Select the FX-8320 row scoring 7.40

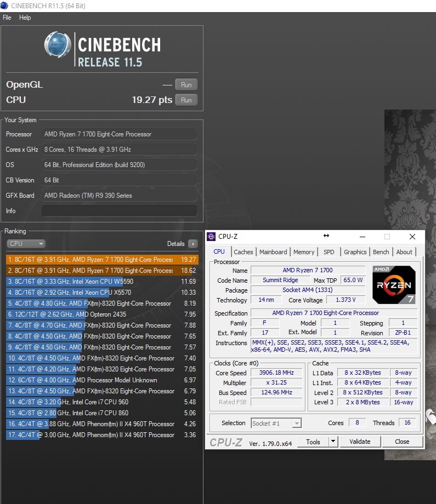(x=102, y=358)
